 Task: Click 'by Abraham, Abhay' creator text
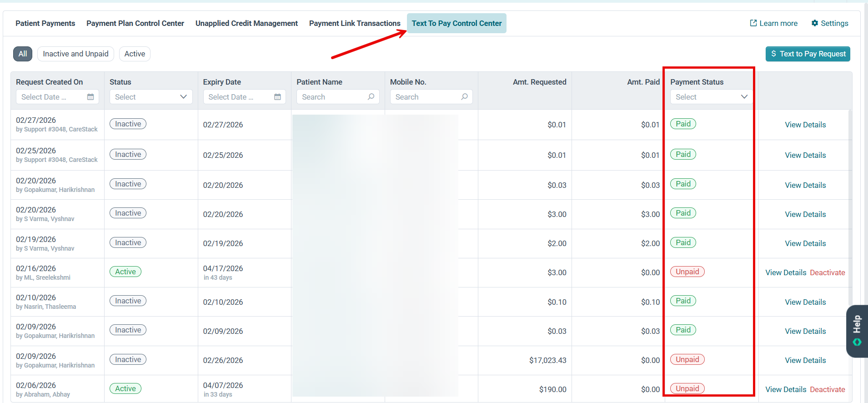(43, 394)
